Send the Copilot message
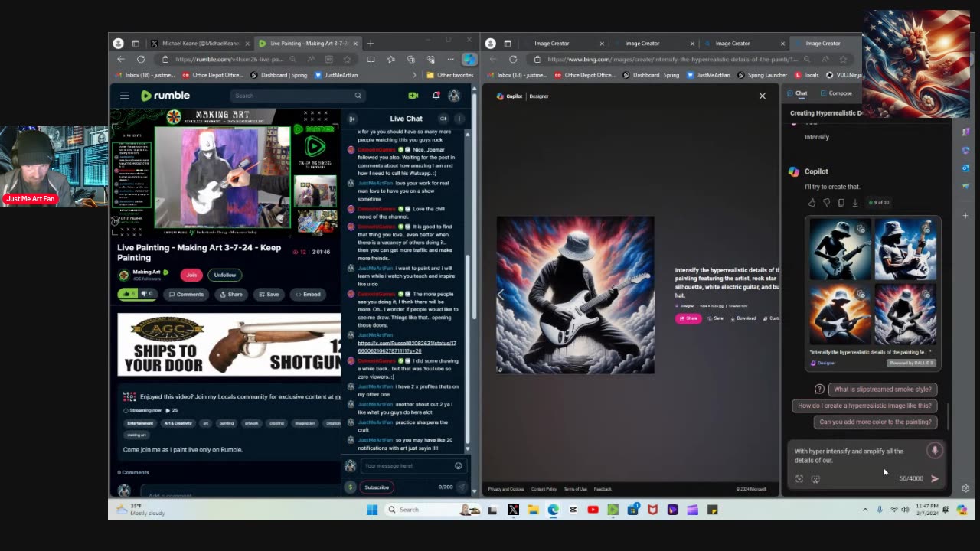The image size is (980, 551). pyautogui.click(x=935, y=478)
